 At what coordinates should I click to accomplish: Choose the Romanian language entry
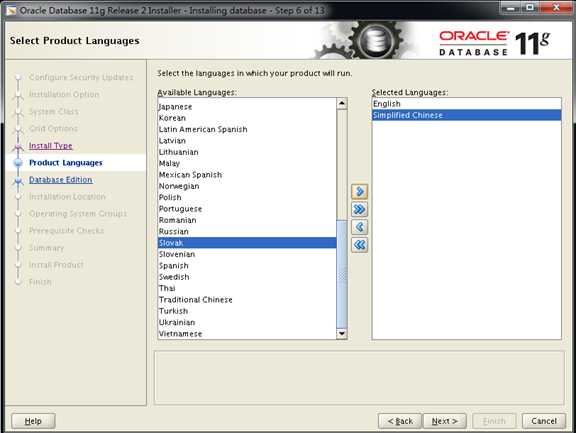[246, 220]
